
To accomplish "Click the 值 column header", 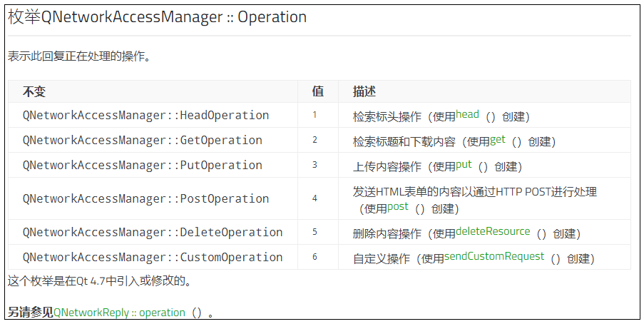I will [317, 91].
